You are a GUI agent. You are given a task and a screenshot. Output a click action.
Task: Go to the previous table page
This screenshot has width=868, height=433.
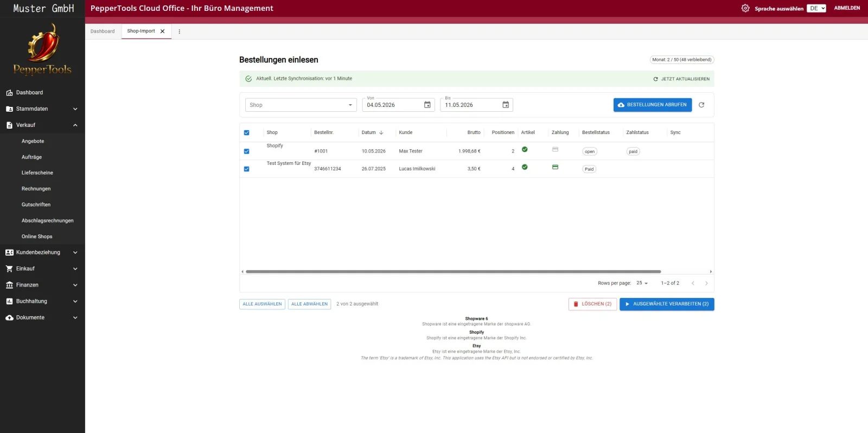coord(693,283)
